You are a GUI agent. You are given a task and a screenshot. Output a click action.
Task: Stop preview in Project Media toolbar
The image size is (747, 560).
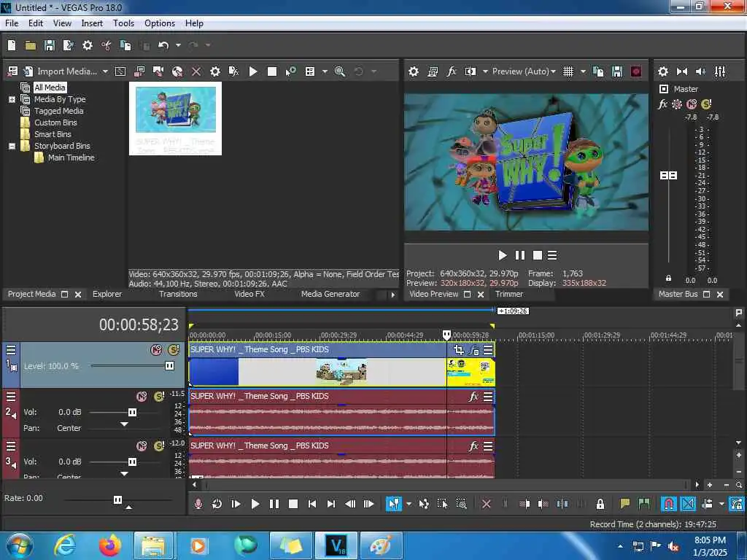pyautogui.click(x=272, y=71)
